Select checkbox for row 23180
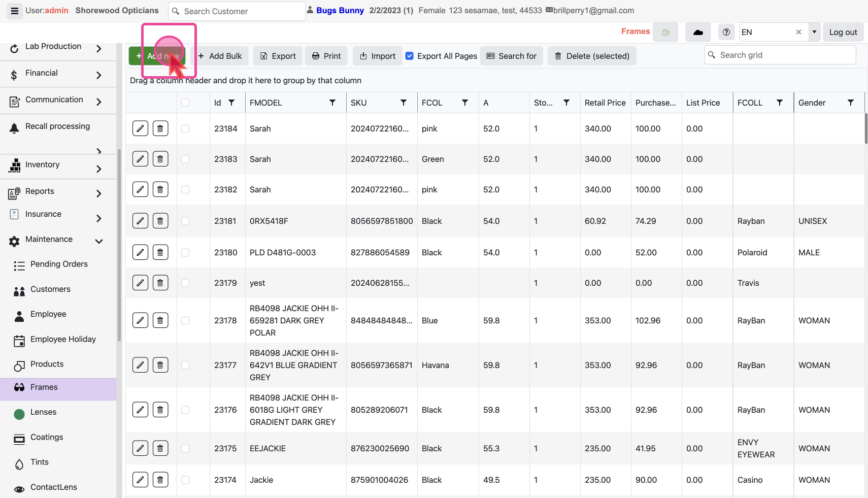Image resolution: width=868 pixels, height=498 pixels. [x=185, y=252]
